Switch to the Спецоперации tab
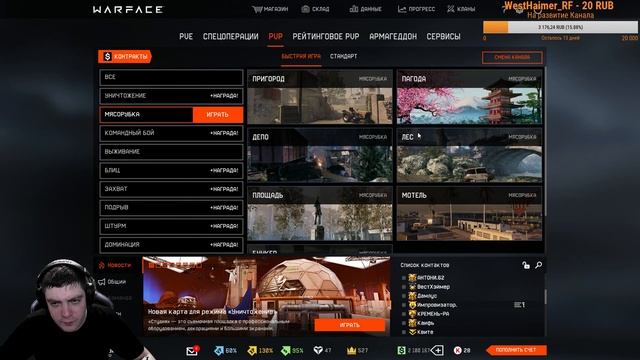 tap(231, 37)
